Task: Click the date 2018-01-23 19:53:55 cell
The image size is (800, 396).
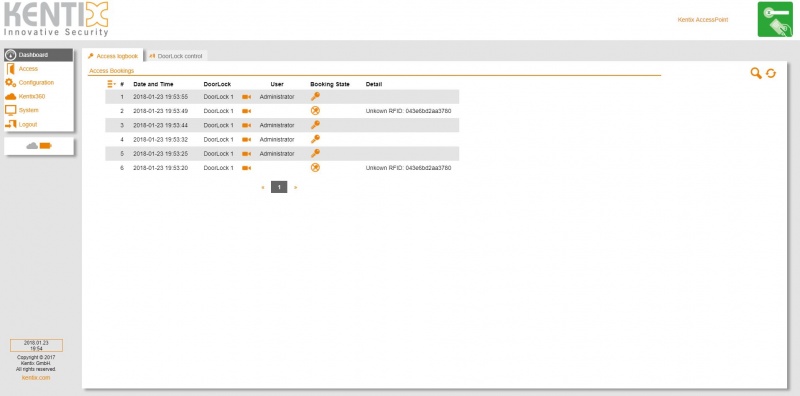Action: point(161,96)
